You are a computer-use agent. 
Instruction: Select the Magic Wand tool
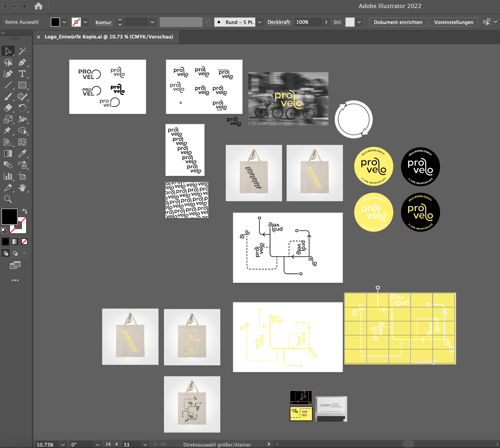[x=22, y=51]
